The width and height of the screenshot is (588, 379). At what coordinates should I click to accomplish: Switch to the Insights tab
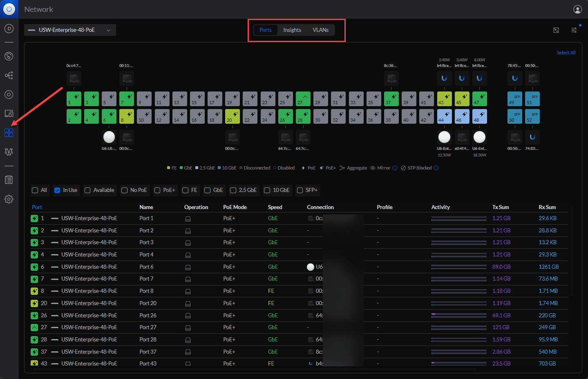click(x=292, y=30)
